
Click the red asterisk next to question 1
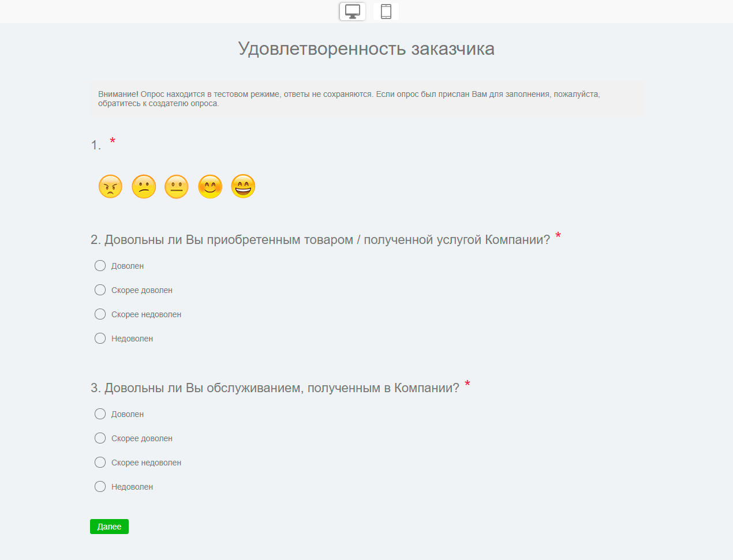pos(113,141)
